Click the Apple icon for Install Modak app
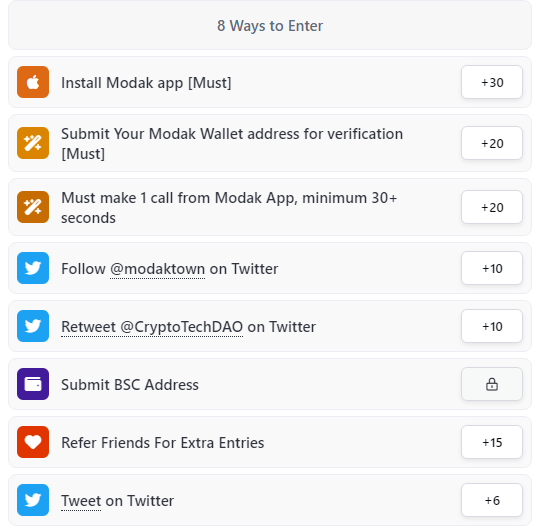This screenshot has height=532, width=540. (x=33, y=82)
